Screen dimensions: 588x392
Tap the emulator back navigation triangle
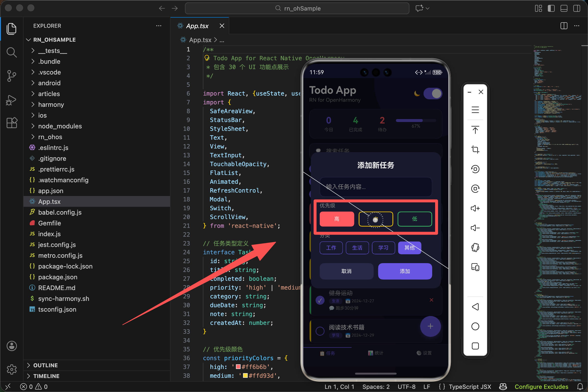475,307
